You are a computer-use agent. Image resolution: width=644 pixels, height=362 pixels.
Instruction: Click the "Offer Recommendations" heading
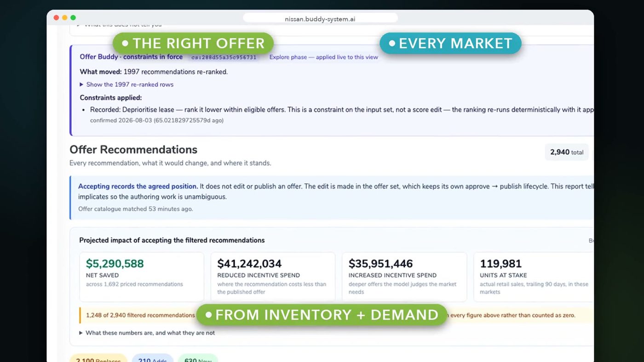pyautogui.click(x=133, y=150)
